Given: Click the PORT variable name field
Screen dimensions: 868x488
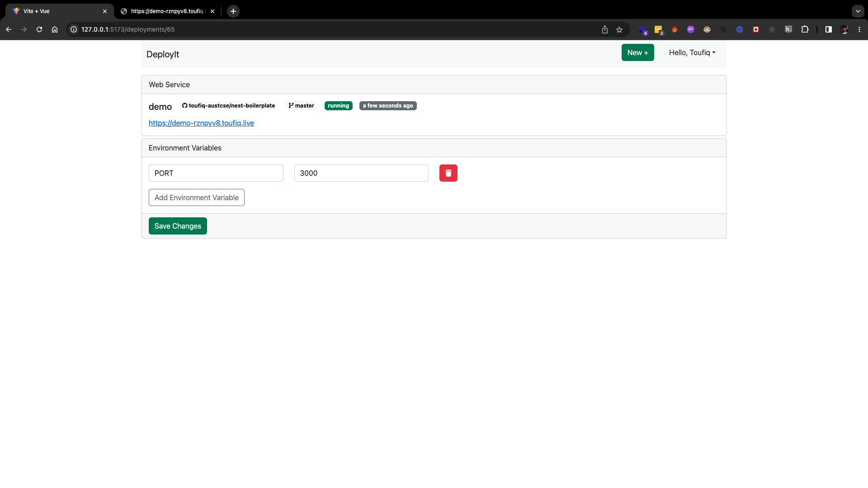Looking at the screenshot, I should 216,173.
